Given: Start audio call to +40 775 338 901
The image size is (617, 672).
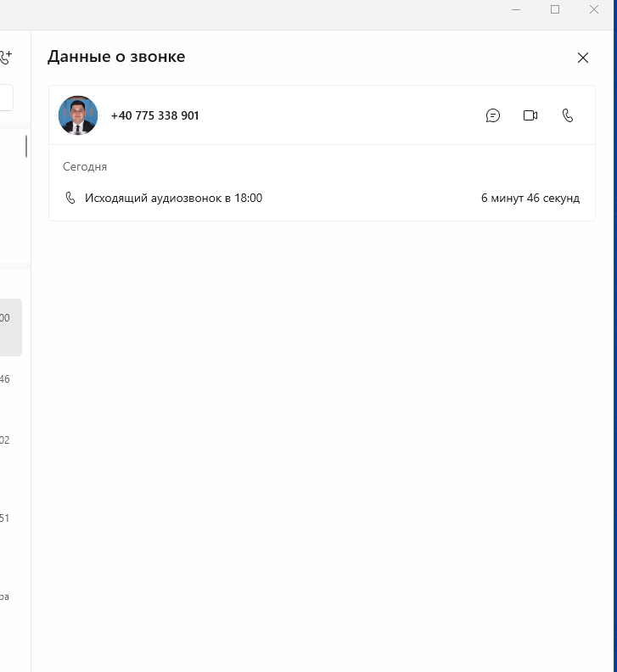Looking at the screenshot, I should pos(568,115).
